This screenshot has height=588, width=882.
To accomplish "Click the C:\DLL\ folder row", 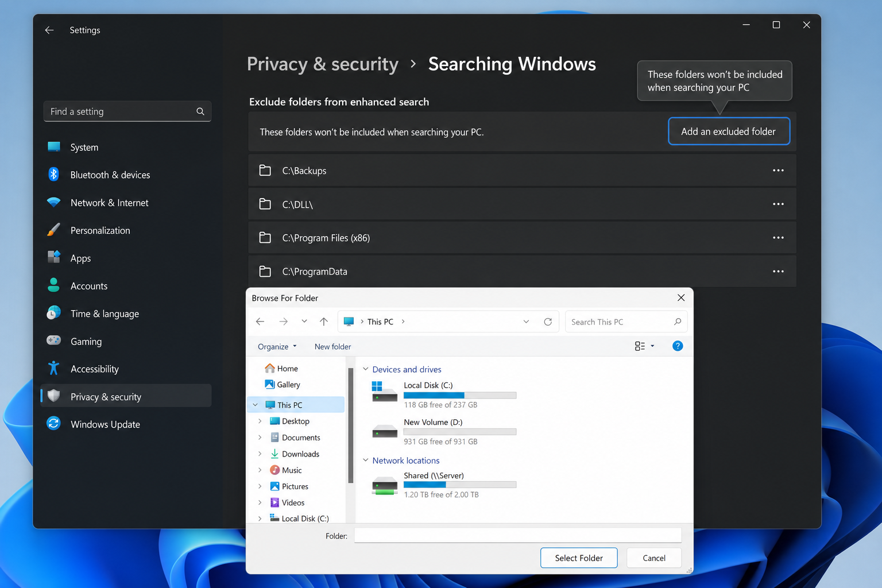I will click(x=522, y=204).
